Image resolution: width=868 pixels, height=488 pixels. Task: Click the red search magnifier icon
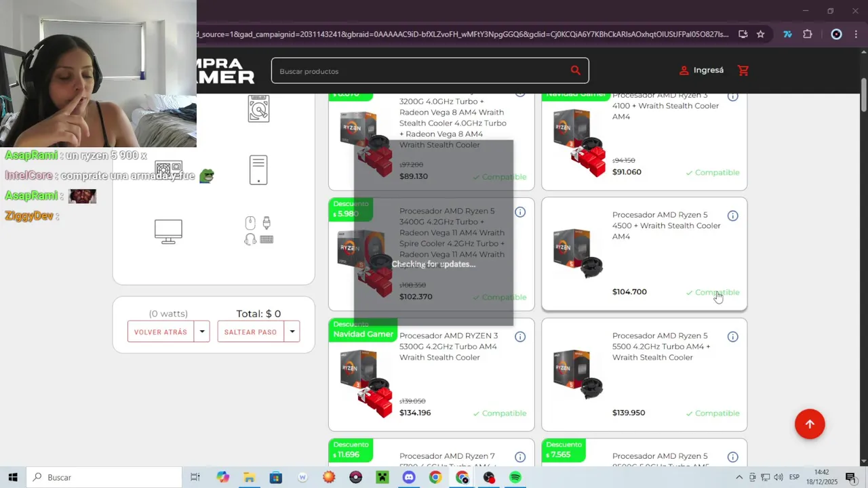(575, 70)
